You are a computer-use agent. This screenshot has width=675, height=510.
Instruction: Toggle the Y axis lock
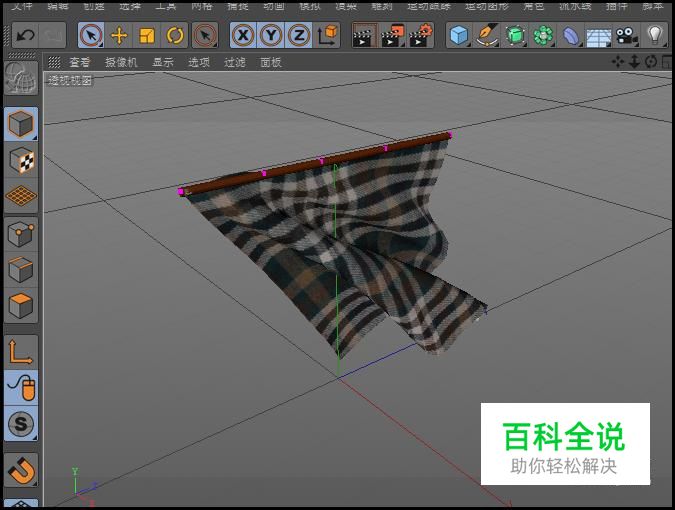pyautogui.click(x=271, y=35)
